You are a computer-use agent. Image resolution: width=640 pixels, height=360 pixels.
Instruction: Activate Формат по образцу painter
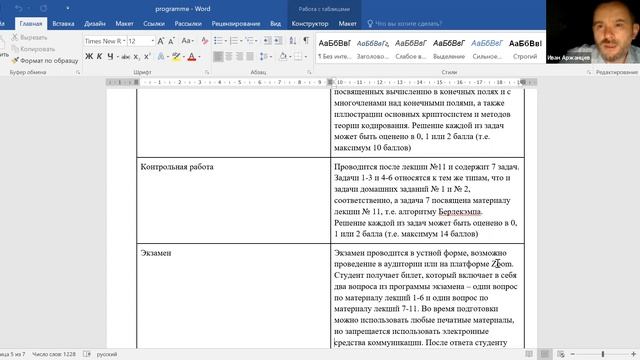44,60
